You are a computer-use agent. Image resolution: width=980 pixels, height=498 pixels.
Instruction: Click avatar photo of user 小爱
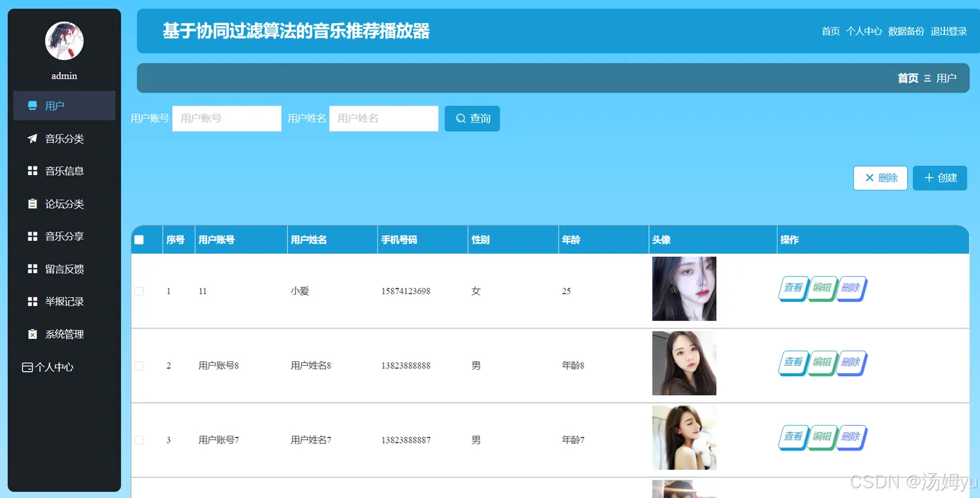tap(684, 289)
